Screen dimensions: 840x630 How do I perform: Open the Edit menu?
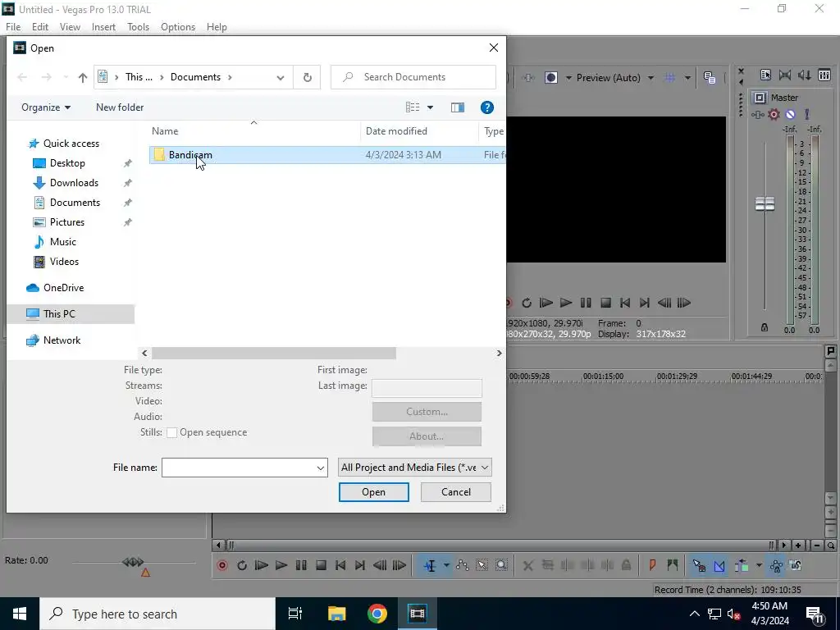pyautogui.click(x=40, y=27)
